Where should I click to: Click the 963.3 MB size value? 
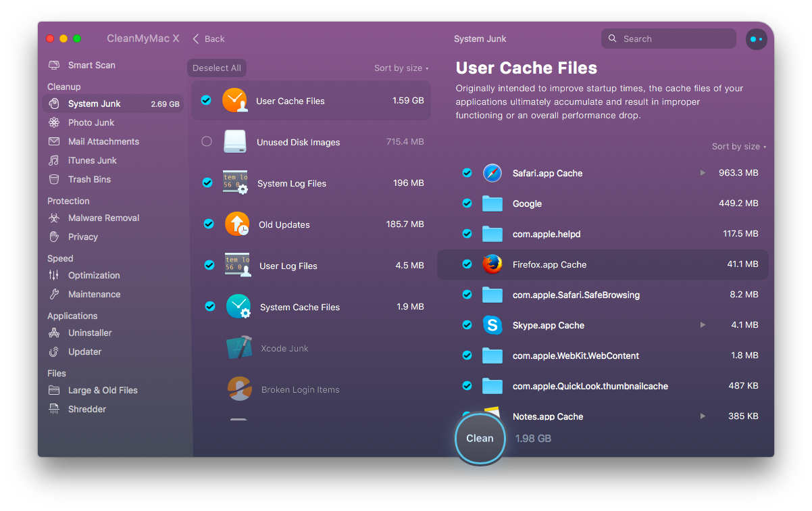(x=738, y=173)
